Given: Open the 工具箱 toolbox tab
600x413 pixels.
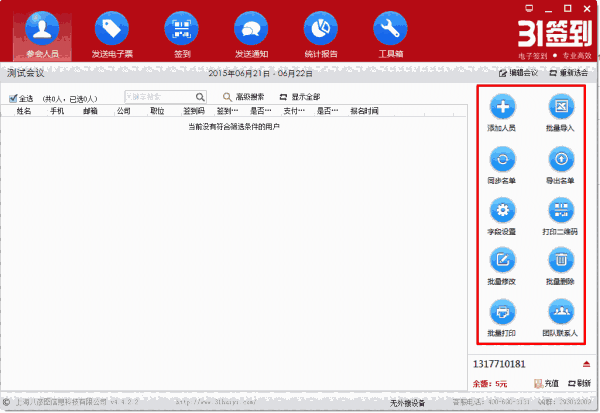Looking at the screenshot, I should click(391, 36).
